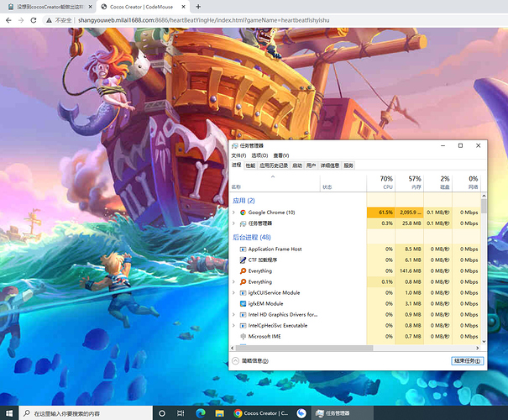The width and height of the screenshot is (508, 420).
Task: Click the vertical scrollbar thumb in Task Manager
Action: 484,206
